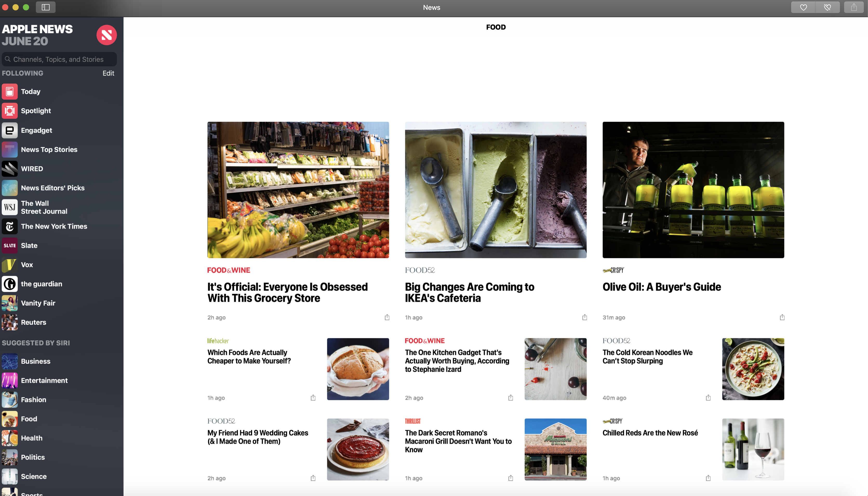Open the Today section

pyautogui.click(x=30, y=91)
